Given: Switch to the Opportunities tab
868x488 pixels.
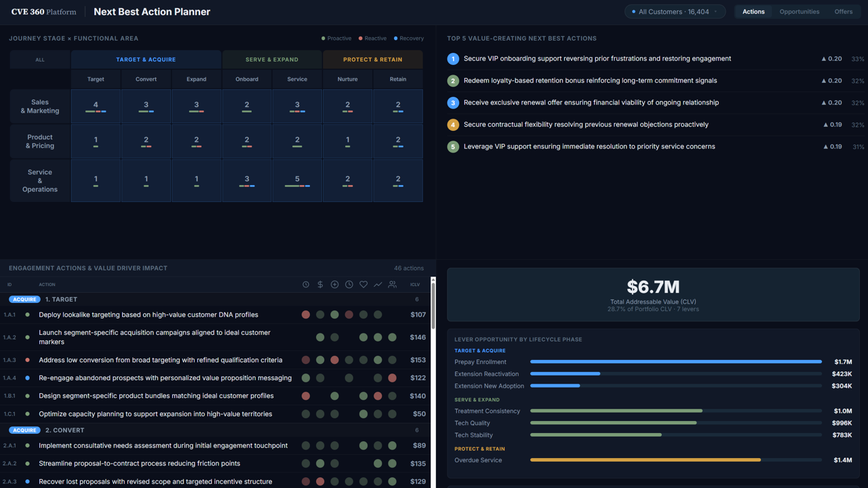Looking at the screenshot, I should point(799,12).
